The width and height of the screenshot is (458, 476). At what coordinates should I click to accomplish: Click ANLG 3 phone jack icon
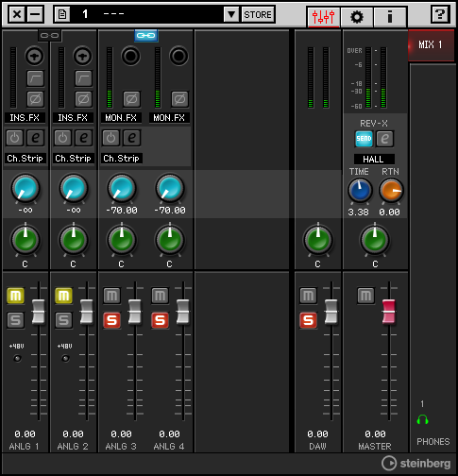pos(130,57)
